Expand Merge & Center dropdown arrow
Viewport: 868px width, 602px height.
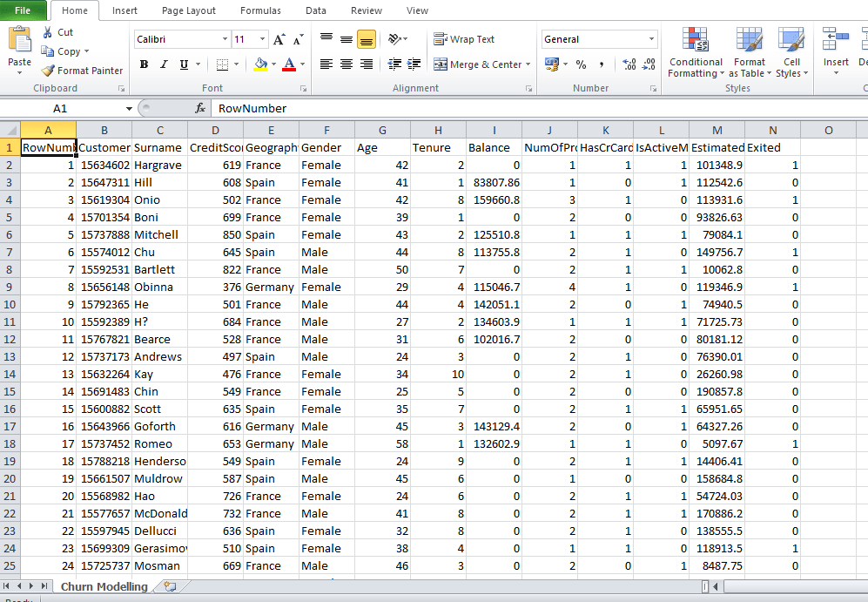[x=528, y=64]
